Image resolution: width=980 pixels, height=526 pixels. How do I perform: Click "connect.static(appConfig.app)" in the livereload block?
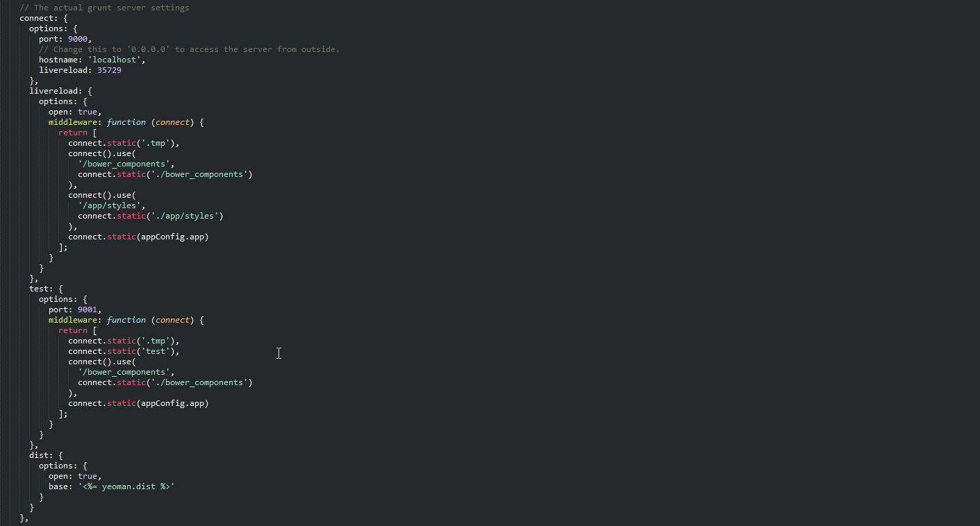coord(138,237)
